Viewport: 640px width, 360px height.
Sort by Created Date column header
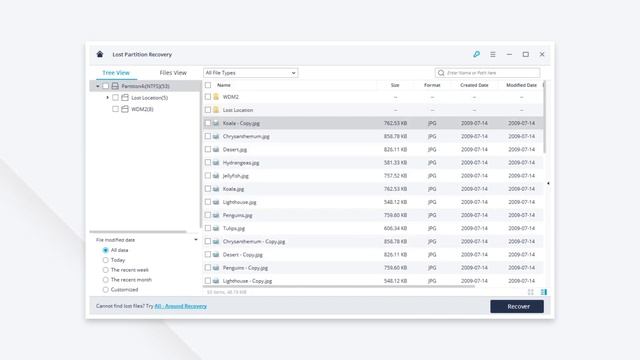474,85
